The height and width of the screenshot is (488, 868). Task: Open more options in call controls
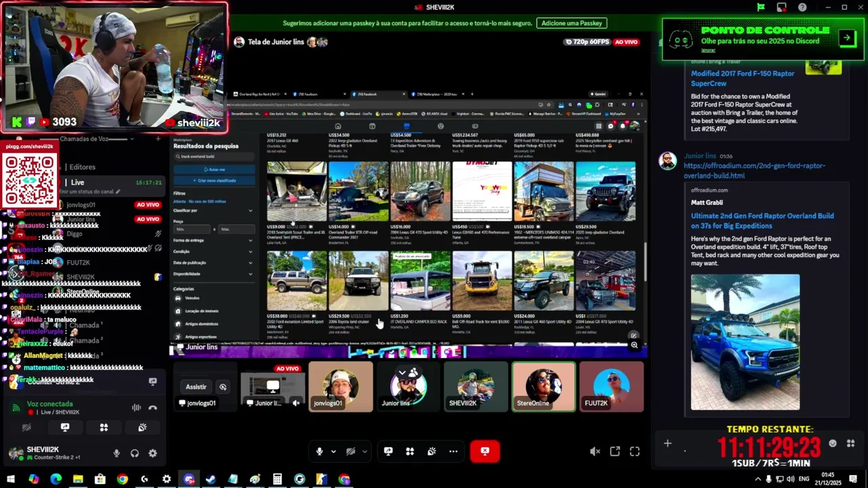click(x=453, y=451)
